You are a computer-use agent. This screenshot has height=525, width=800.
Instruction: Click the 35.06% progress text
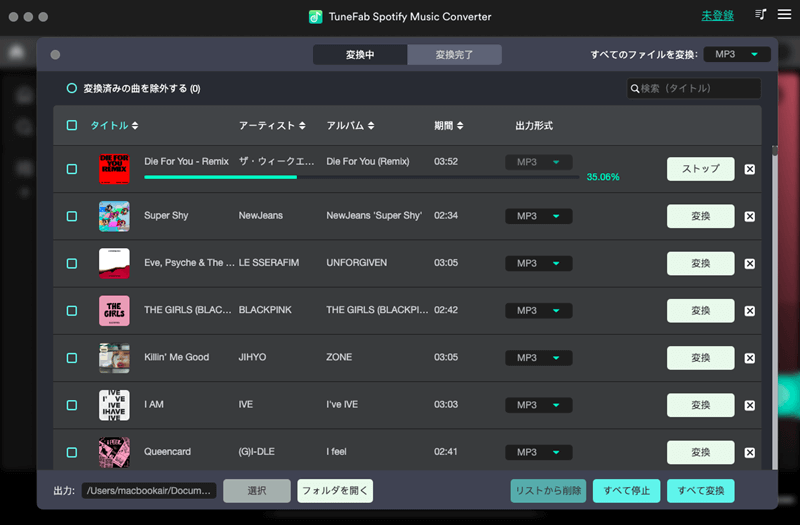tap(603, 177)
